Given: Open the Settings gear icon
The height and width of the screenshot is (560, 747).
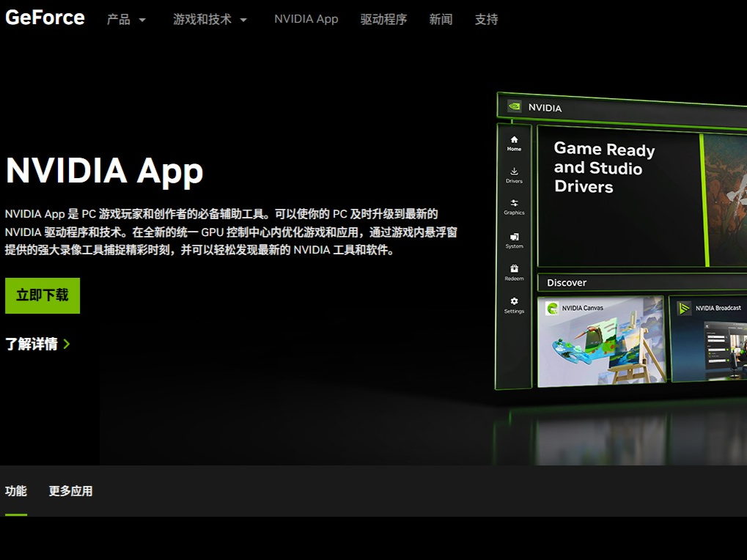Looking at the screenshot, I should [514, 301].
